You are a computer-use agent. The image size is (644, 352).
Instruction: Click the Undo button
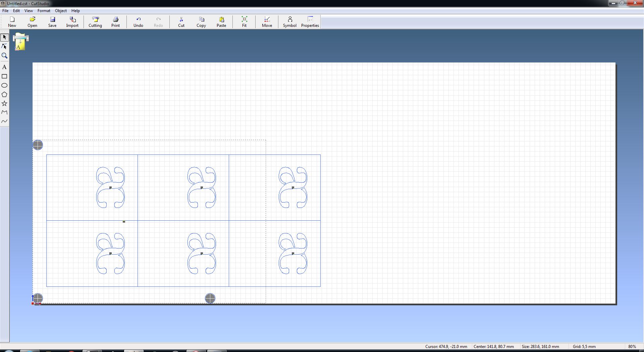pos(138,22)
